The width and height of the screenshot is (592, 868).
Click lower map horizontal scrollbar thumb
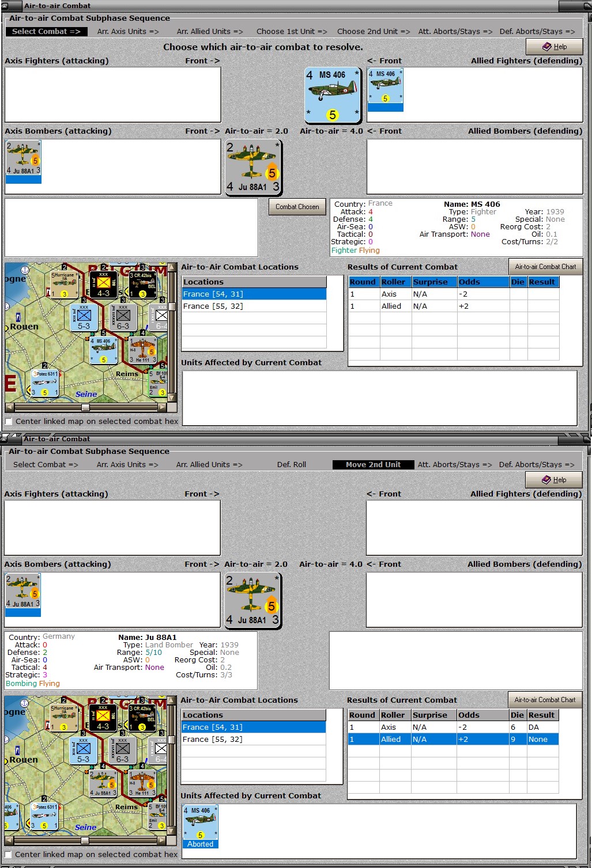point(85,840)
